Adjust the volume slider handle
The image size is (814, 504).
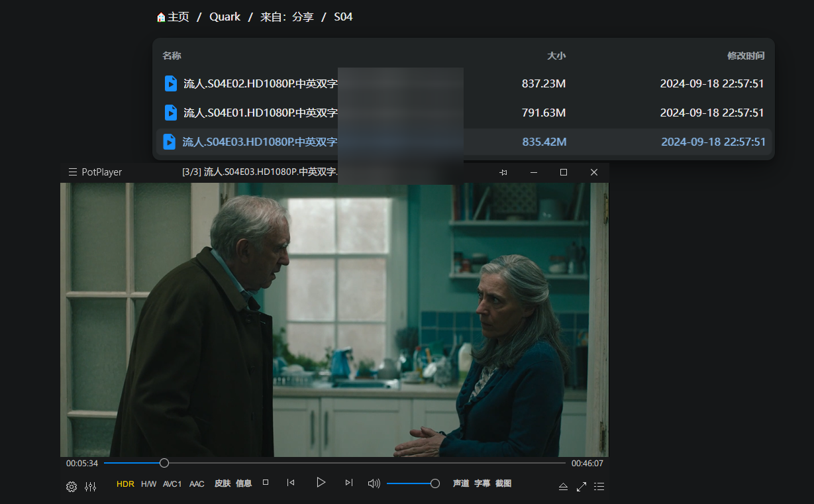[435, 483]
